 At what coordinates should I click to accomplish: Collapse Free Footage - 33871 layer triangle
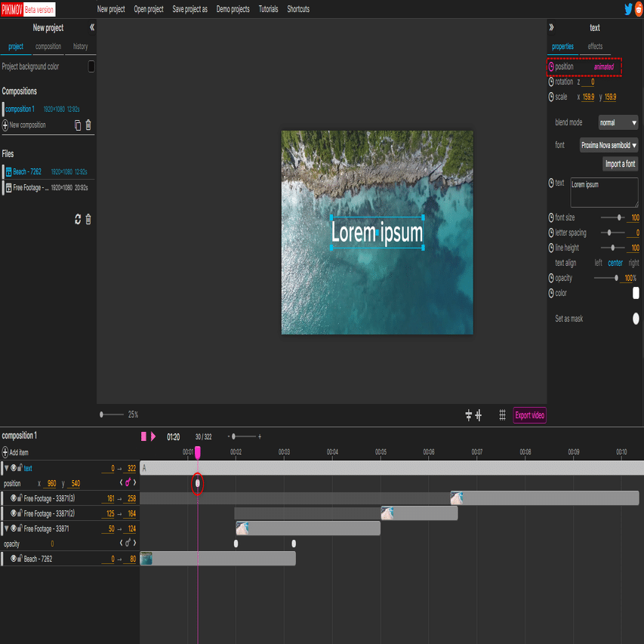point(6,528)
